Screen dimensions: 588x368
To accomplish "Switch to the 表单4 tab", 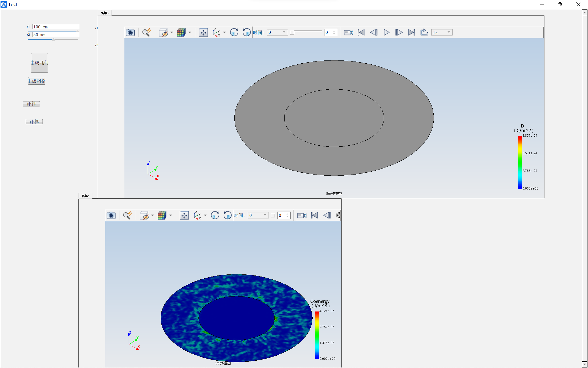I will coord(85,196).
